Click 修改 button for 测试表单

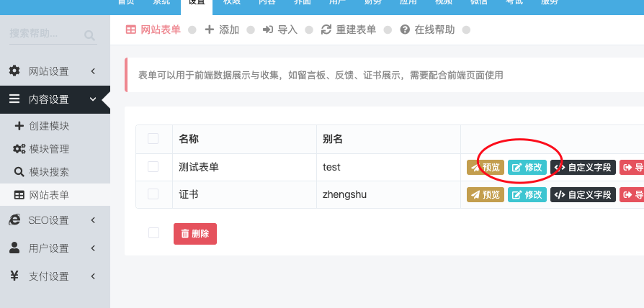(527, 168)
